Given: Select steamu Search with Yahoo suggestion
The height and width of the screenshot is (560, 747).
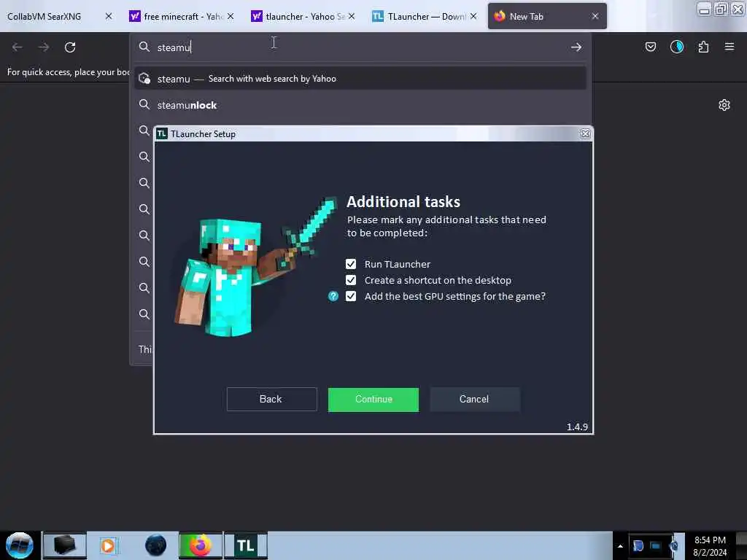Looking at the screenshot, I should pyautogui.click(x=360, y=79).
